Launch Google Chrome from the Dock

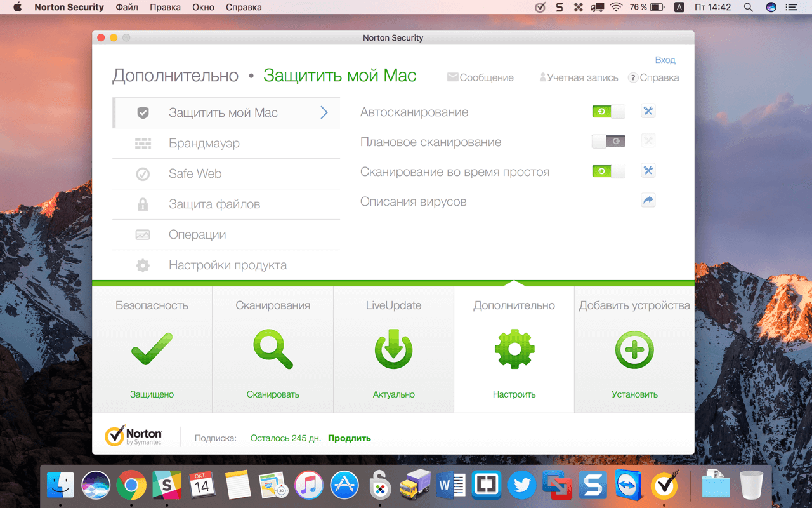tap(131, 486)
